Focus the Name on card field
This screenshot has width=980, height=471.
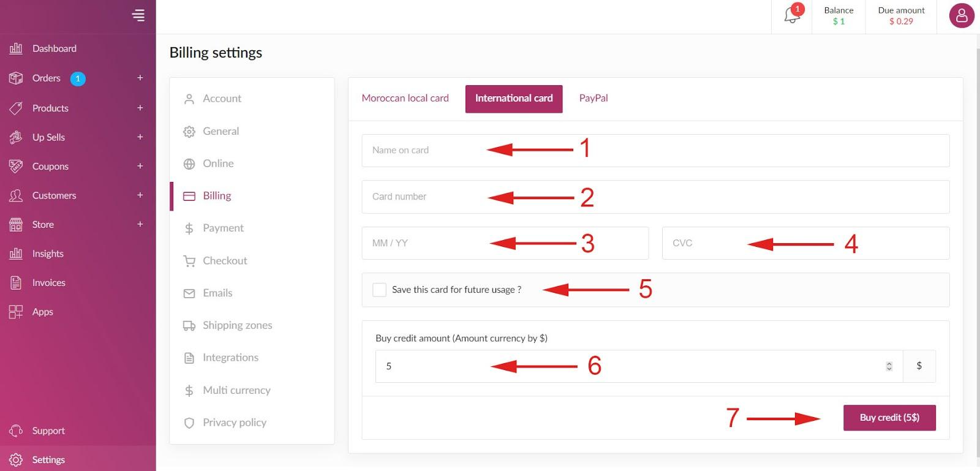pyautogui.click(x=655, y=151)
